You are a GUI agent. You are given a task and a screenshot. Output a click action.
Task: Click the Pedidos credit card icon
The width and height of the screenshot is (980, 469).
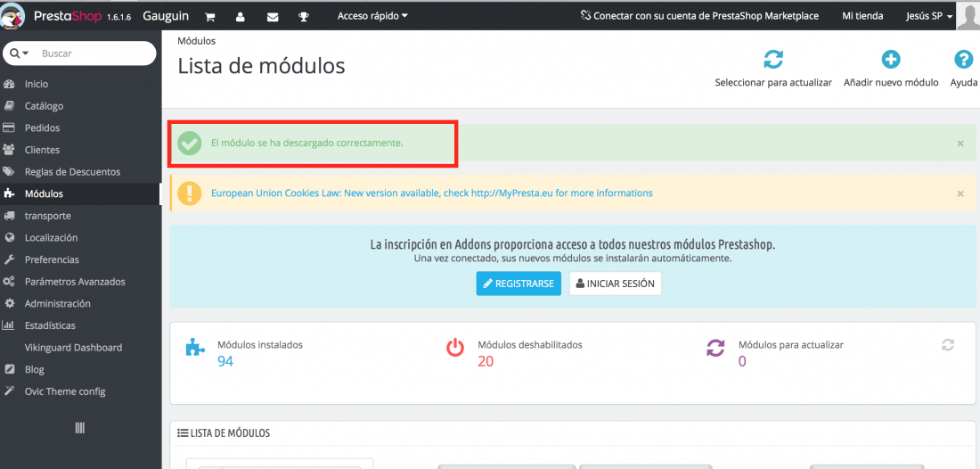coord(9,128)
